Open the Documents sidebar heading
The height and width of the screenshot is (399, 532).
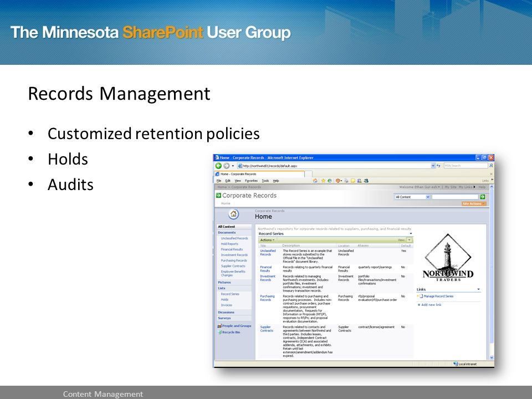coord(227,232)
